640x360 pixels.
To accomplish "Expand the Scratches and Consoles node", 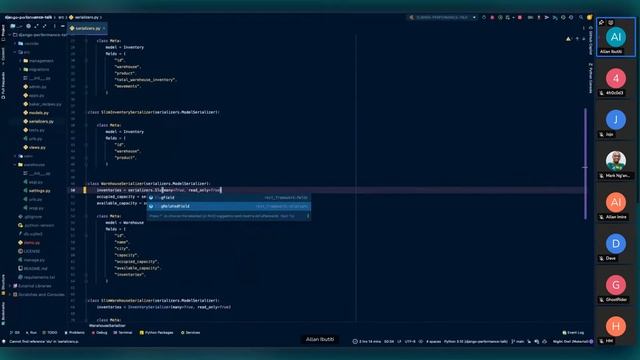I will (11, 294).
